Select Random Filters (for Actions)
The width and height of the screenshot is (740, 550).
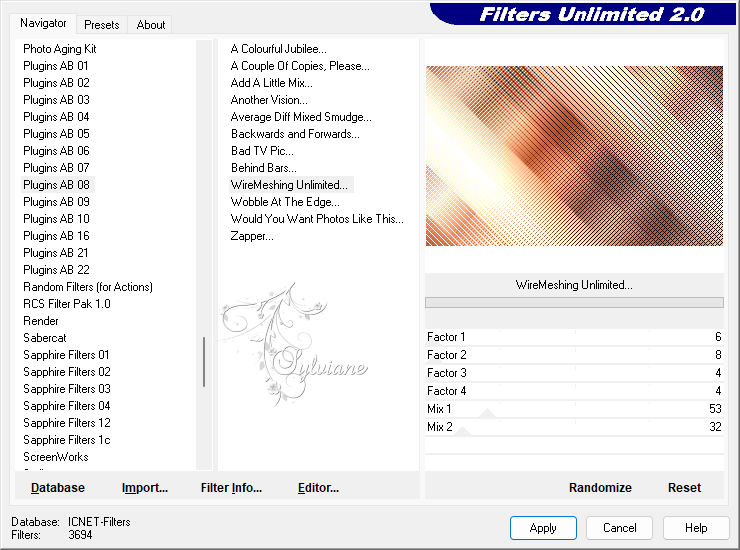click(88, 287)
